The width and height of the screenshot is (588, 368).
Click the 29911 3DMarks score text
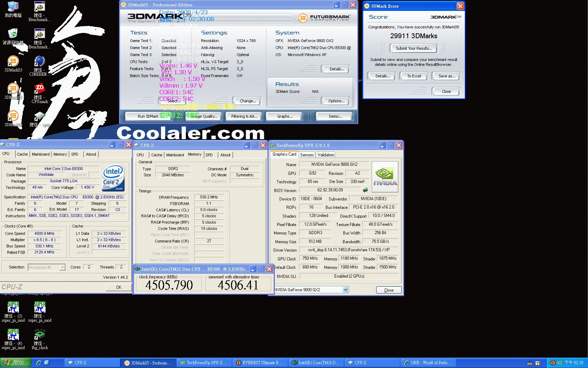pyautogui.click(x=414, y=36)
